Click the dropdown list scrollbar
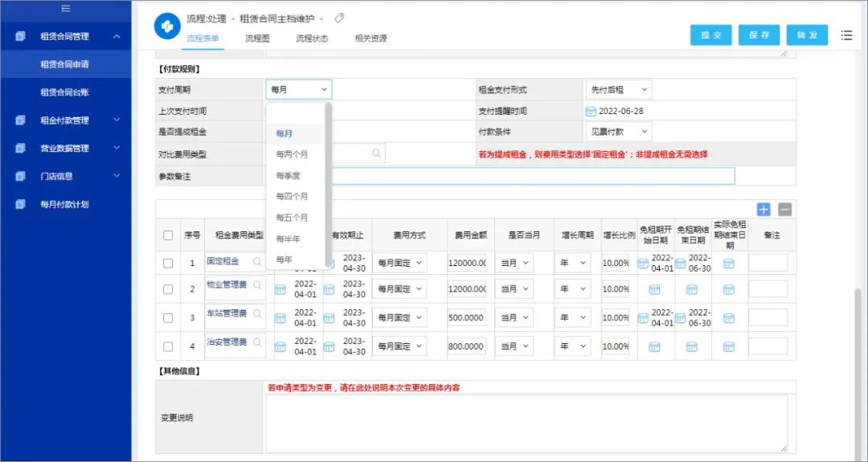The width and height of the screenshot is (868, 462). point(328,182)
